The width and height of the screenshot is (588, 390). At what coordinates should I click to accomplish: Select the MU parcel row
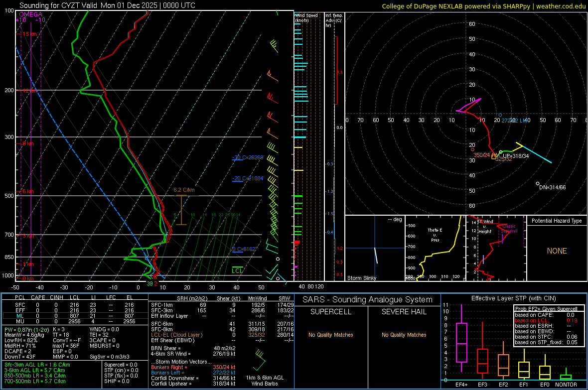[x=75, y=321]
